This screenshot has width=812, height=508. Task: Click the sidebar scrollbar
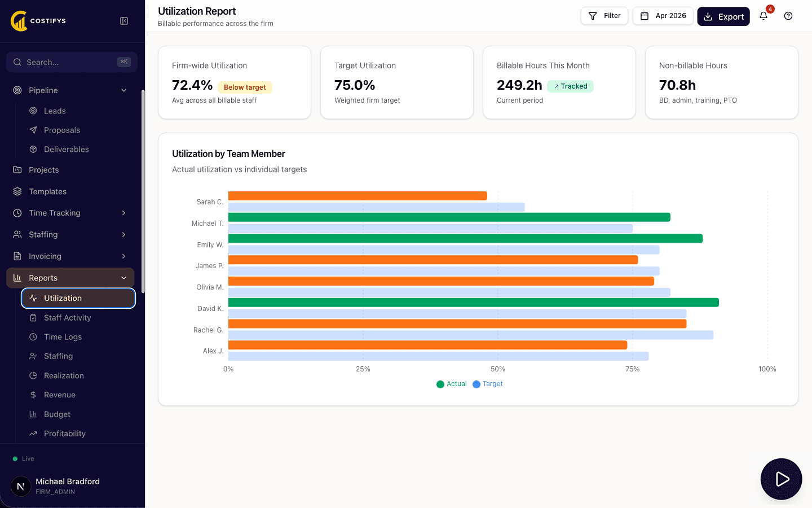143,191
